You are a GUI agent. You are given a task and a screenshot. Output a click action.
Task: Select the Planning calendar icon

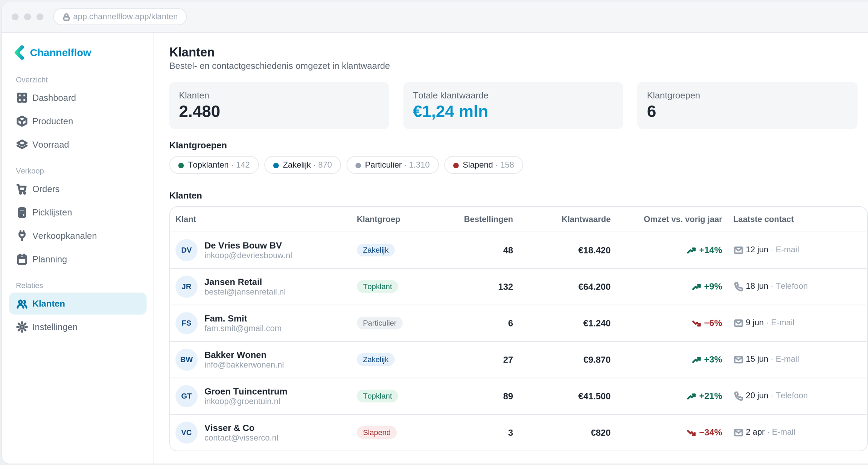(x=22, y=259)
